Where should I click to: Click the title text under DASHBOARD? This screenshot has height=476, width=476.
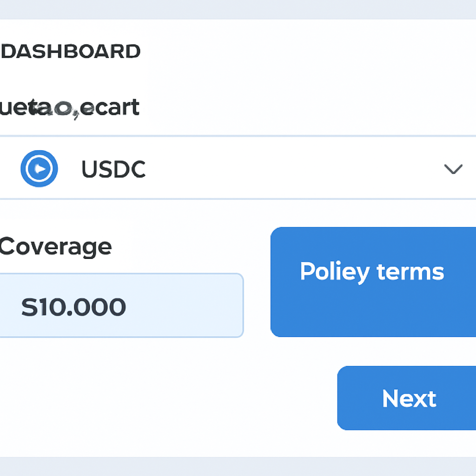coord(70,107)
